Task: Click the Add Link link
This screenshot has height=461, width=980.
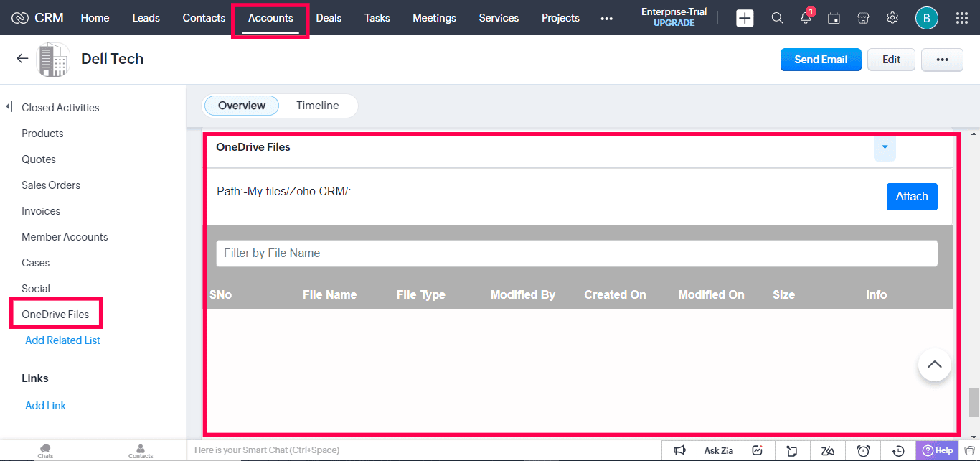Action: pyautogui.click(x=45, y=406)
